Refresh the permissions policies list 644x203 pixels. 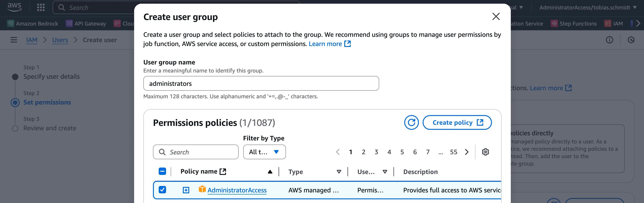point(411,122)
